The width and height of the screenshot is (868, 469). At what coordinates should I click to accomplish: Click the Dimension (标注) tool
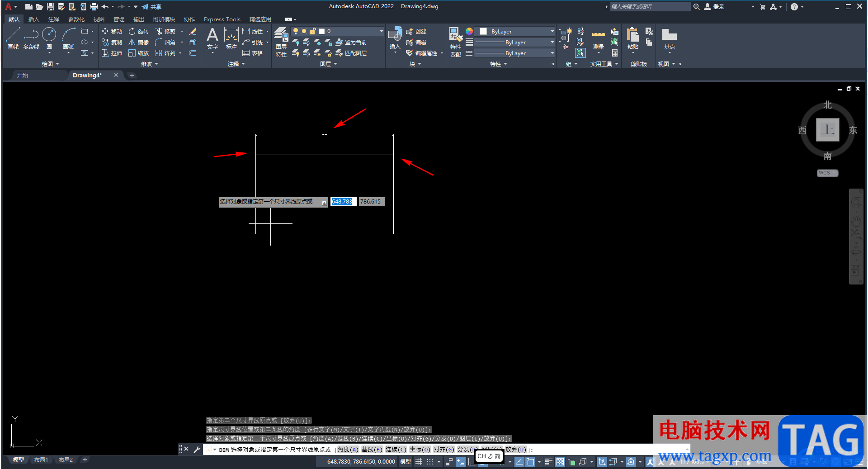[231, 38]
